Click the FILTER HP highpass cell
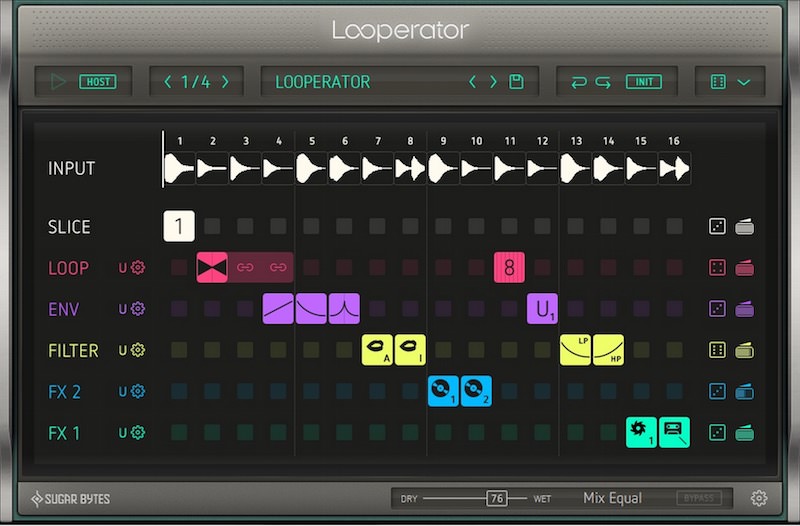Viewport: 800px width, 526px height. click(x=609, y=350)
